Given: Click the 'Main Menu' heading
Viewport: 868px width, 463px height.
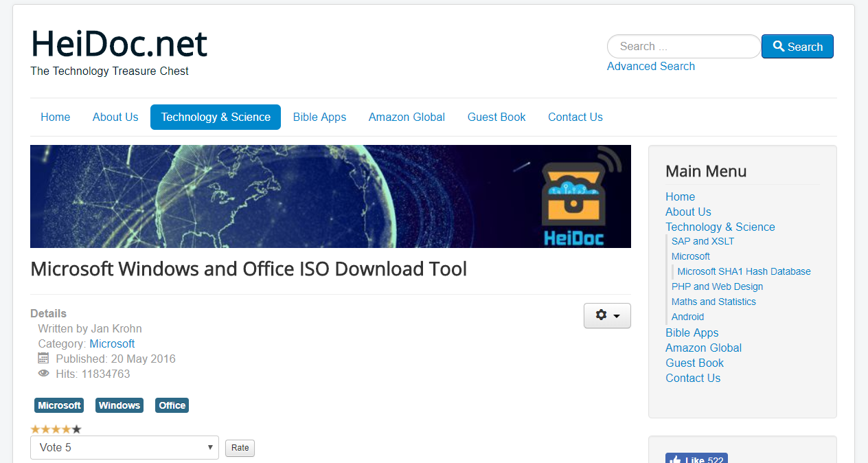Looking at the screenshot, I should pos(706,171).
